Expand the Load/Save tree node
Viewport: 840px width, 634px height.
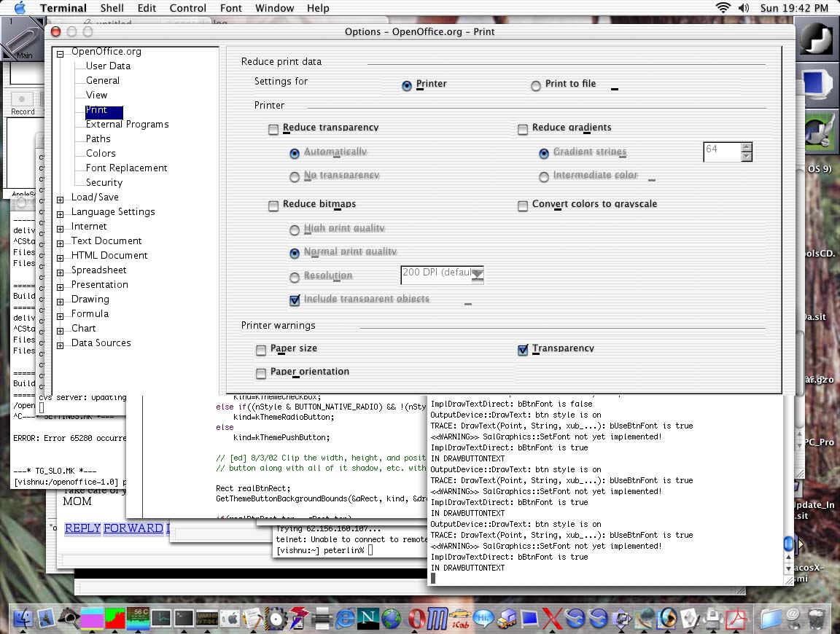[x=60, y=200]
